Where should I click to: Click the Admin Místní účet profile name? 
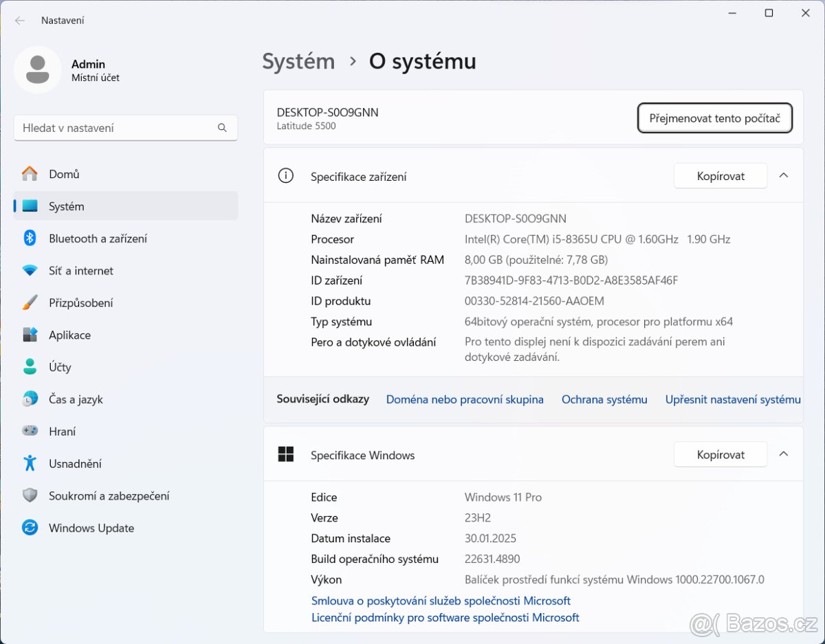96,70
